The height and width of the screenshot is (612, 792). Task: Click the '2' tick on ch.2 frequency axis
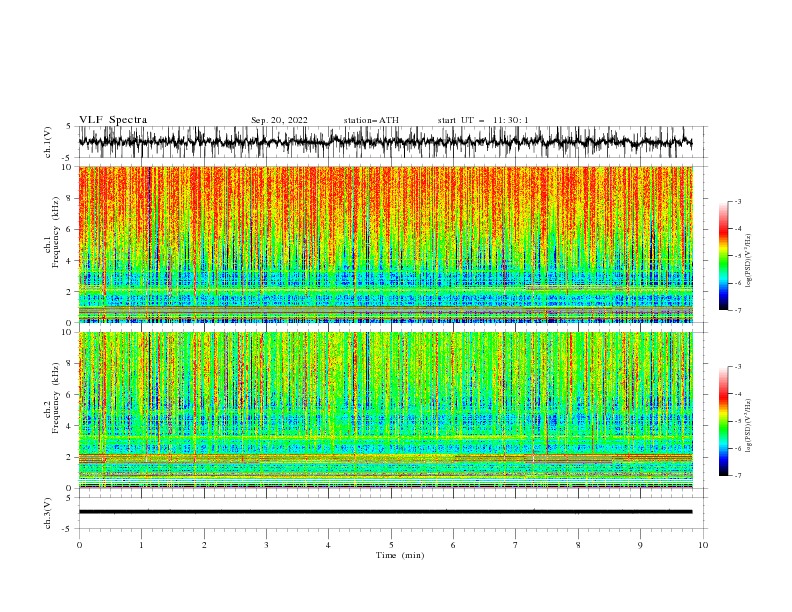pos(70,457)
